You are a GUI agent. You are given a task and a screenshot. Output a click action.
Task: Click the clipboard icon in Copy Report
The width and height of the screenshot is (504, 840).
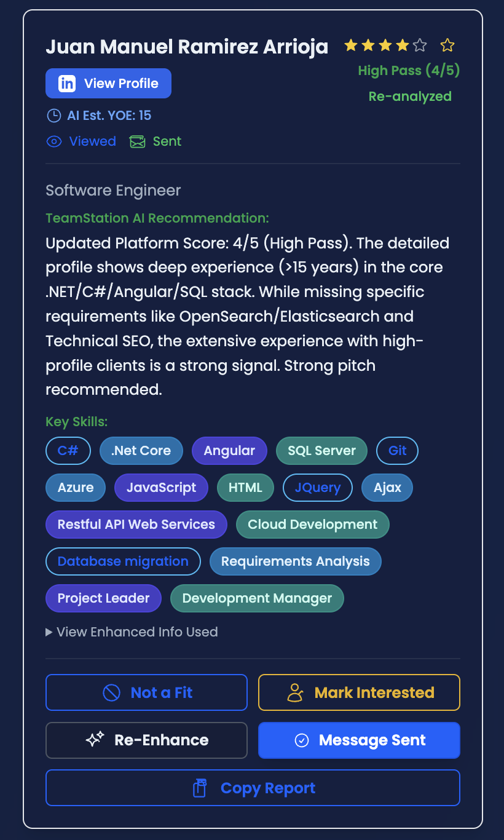tap(200, 788)
